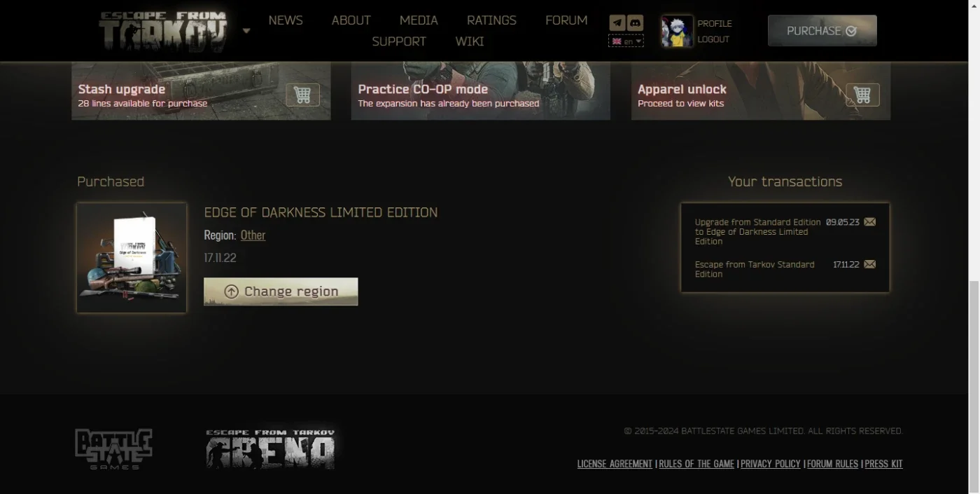Click the EDGE OF DARKNESS LIMITED EDITION title

coord(321,212)
